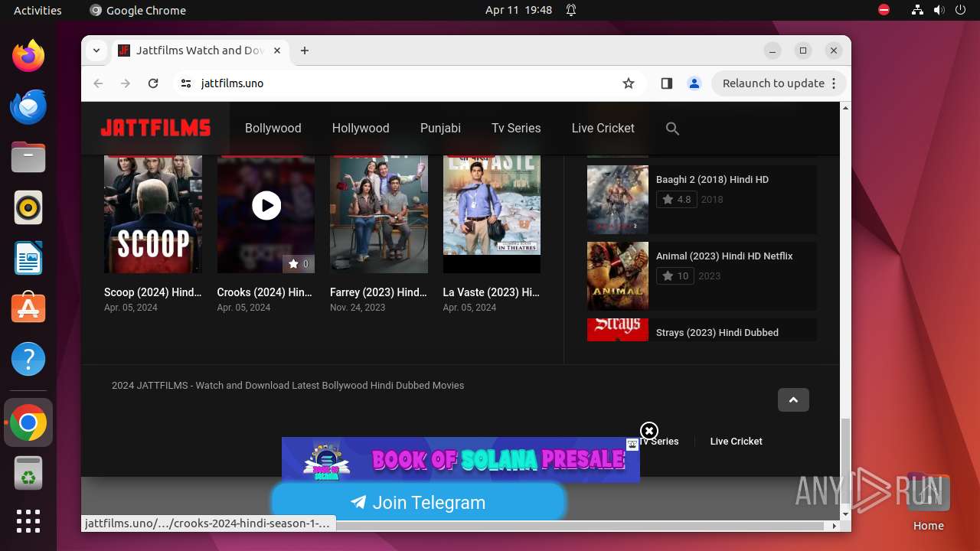Go back using the browser back arrow
Viewport: 980px width, 551px height.
pyautogui.click(x=98, y=83)
